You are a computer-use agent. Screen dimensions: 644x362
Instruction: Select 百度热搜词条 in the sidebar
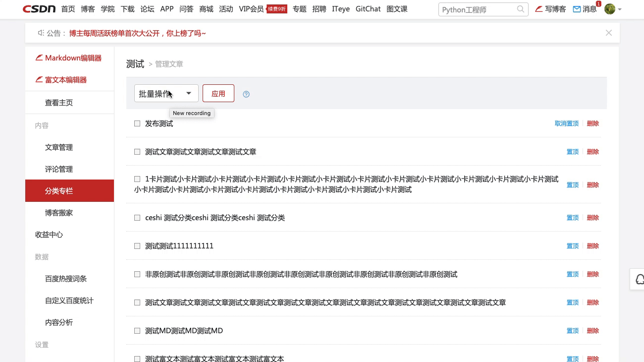pos(66,279)
